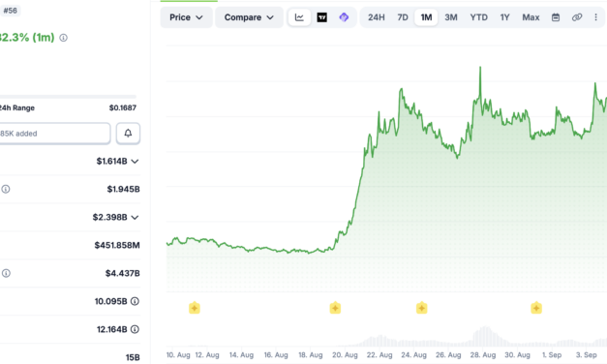Click the 24h Range label
The width and height of the screenshot is (607, 364).
[17, 108]
